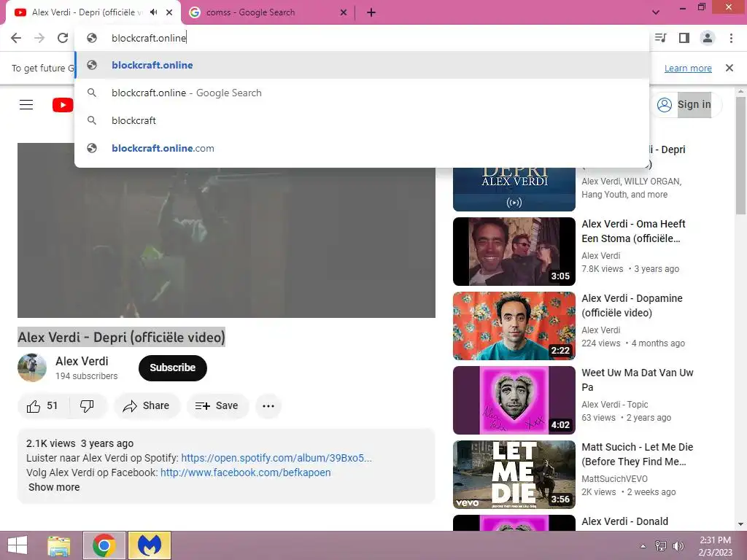The image size is (747, 560).
Task: Open a new tab with the plus button
Action: [371, 12]
